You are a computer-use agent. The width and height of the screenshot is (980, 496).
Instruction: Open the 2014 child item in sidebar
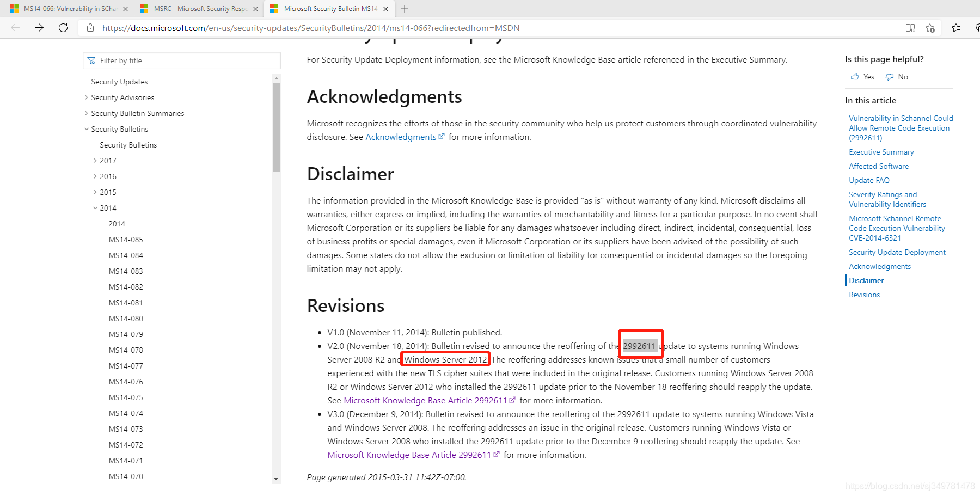click(117, 224)
